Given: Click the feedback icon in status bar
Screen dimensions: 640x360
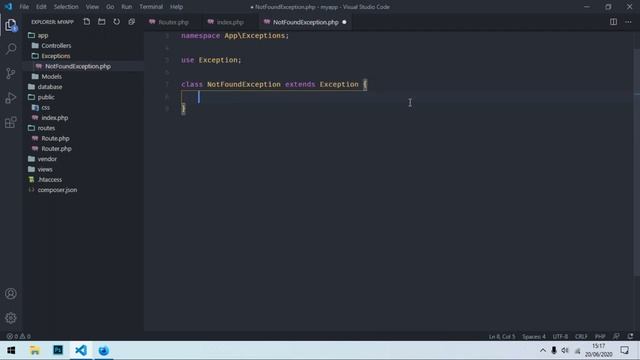Looking at the screenshot, I should pos(616,336).
